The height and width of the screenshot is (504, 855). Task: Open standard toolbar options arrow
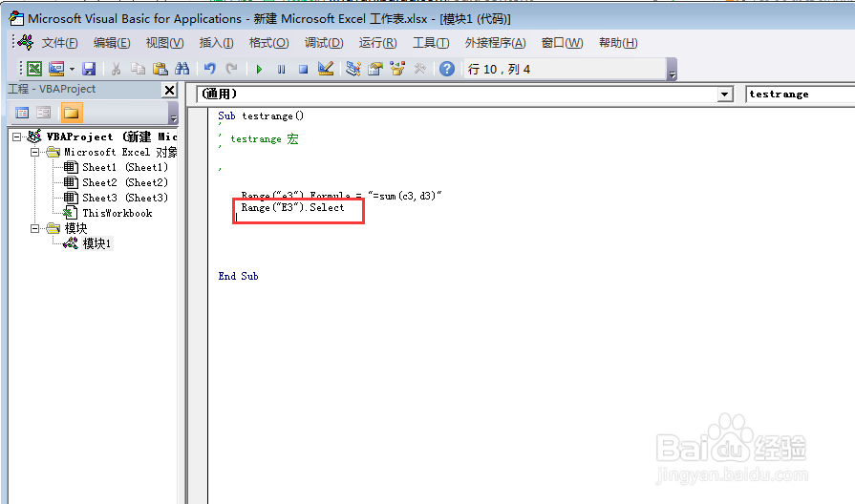(x=673, y=70)
